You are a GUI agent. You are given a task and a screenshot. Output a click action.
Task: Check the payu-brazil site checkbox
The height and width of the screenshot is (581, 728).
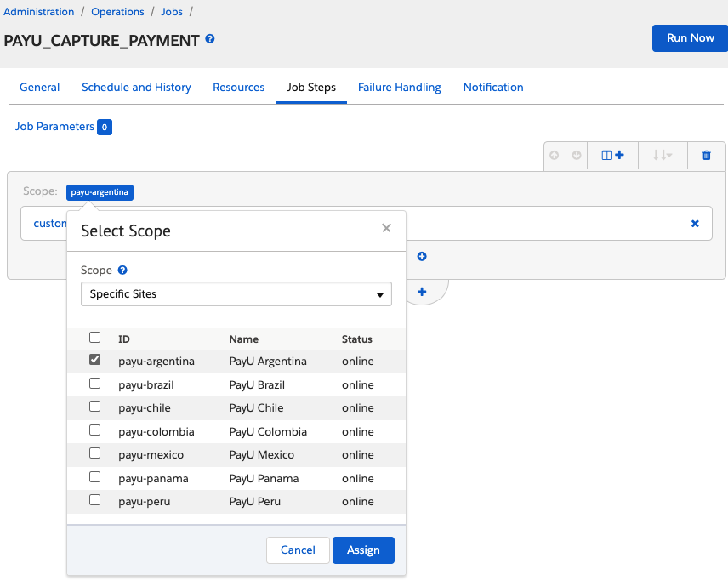tap(94, 383)
